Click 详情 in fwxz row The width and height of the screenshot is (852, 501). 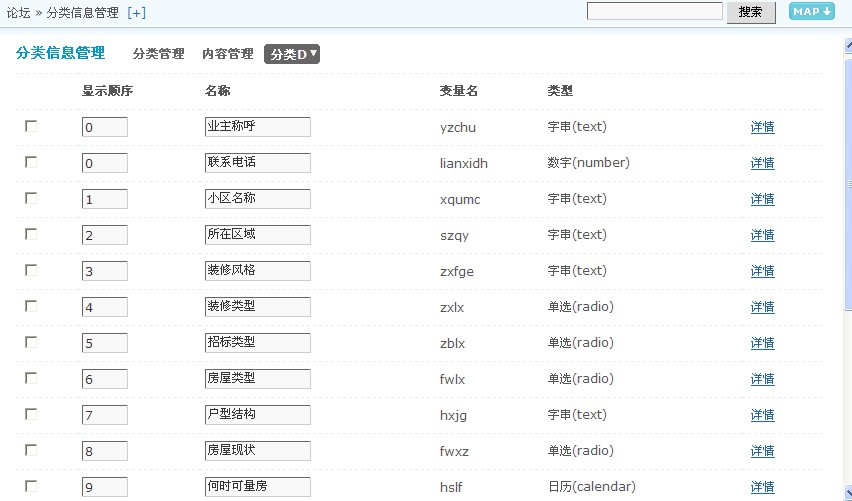762,451
